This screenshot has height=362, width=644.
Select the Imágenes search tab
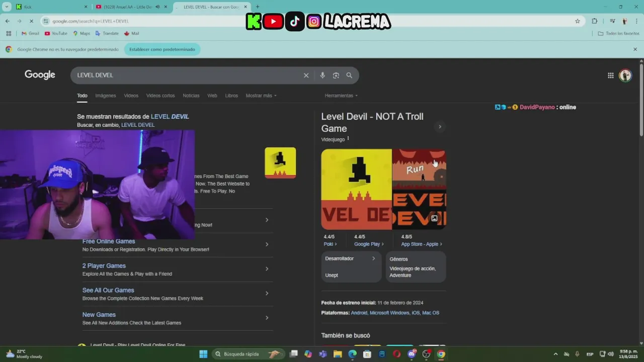(x=106, y=96)
